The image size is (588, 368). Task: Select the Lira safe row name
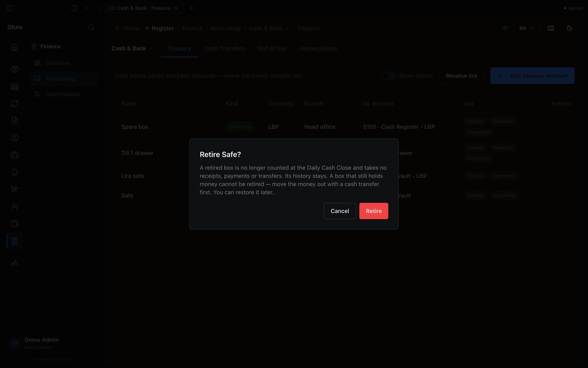click(x=133, y=176)
